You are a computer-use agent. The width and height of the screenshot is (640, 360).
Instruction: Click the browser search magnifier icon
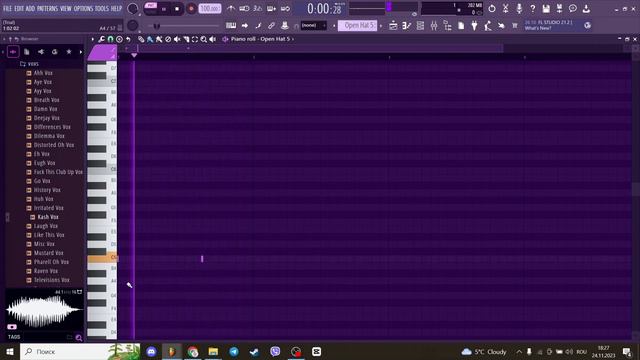pos(78,338)
